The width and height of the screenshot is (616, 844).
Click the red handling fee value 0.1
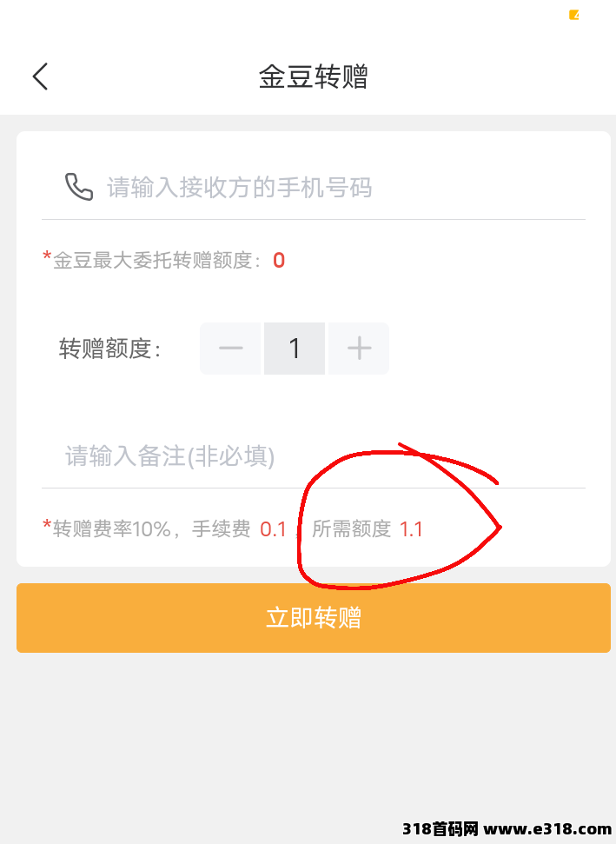(273, 529)
